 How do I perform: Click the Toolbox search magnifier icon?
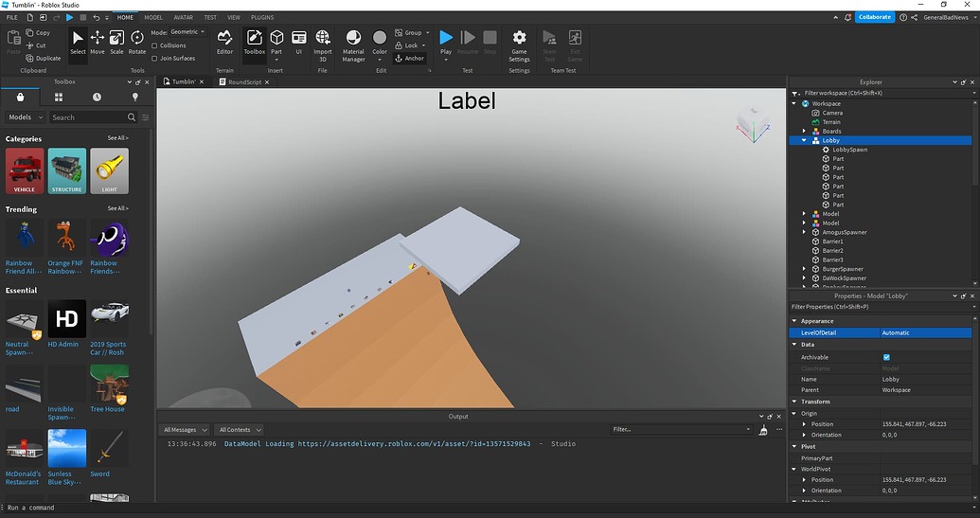[x=132, y=116]
